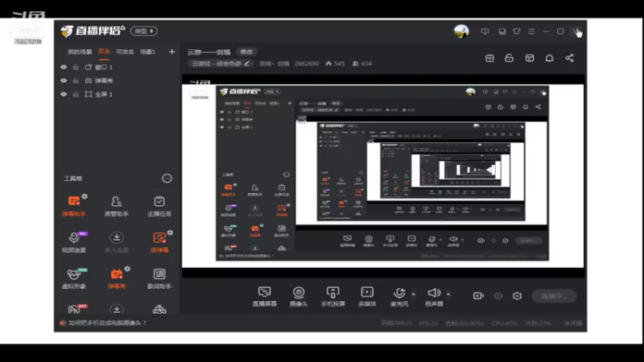Select the 窗口 1 source row
The width and height of the screenshot is (644, 362).
point(118,67)
